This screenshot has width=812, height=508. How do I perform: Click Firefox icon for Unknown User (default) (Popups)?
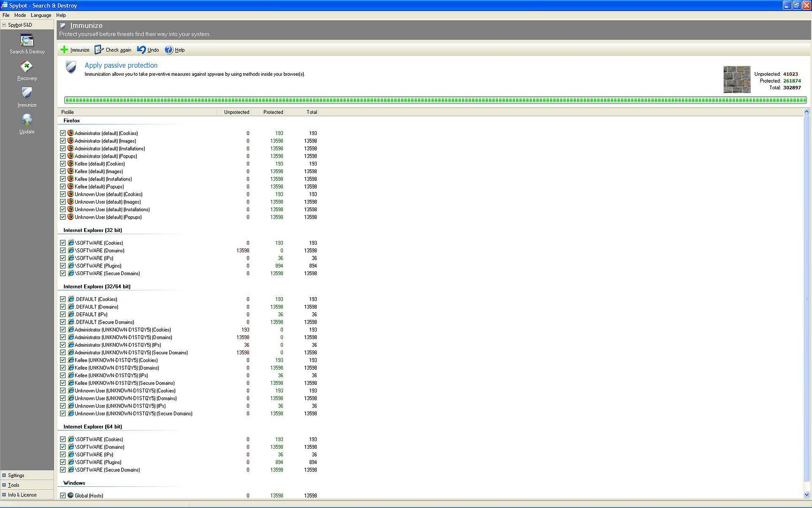70,217
